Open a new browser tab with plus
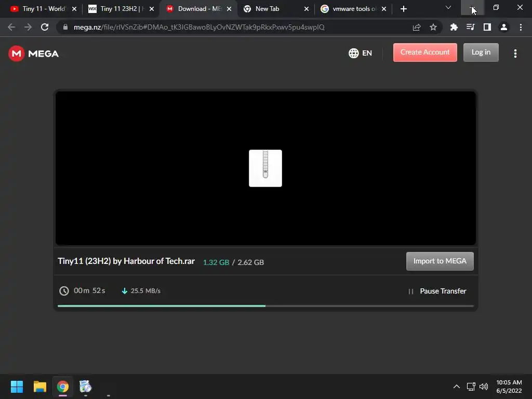 403,9
